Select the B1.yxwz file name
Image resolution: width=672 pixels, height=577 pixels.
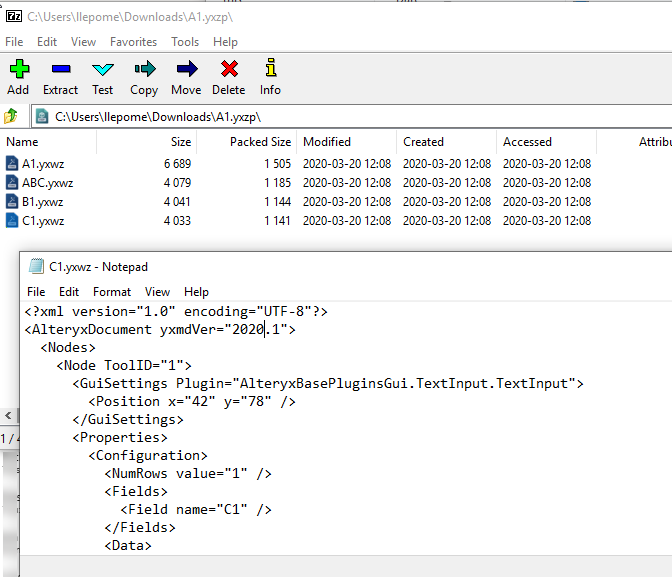[x=42, y=201]
